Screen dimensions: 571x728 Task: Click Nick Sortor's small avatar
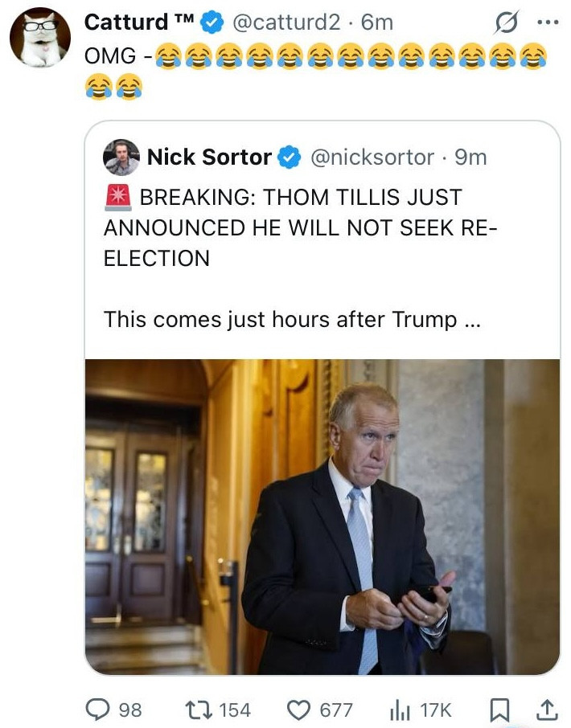(121, 157)
